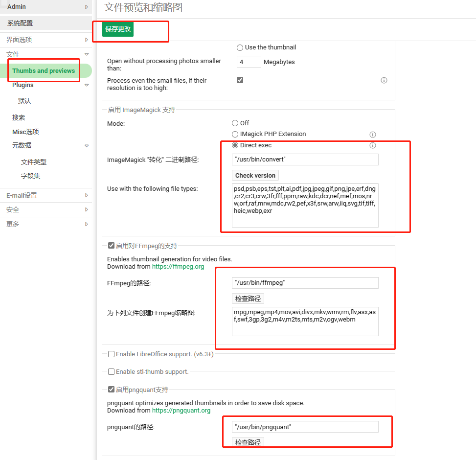476x460 pixels.
Task: Choose the Use the thumbnail radio option
Action: [x=240, y=47]
